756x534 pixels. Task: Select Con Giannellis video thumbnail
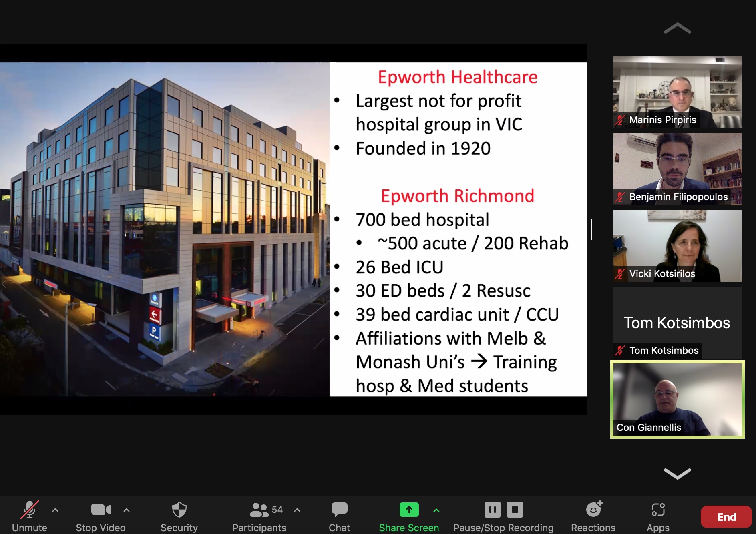(x=677, y=399)
